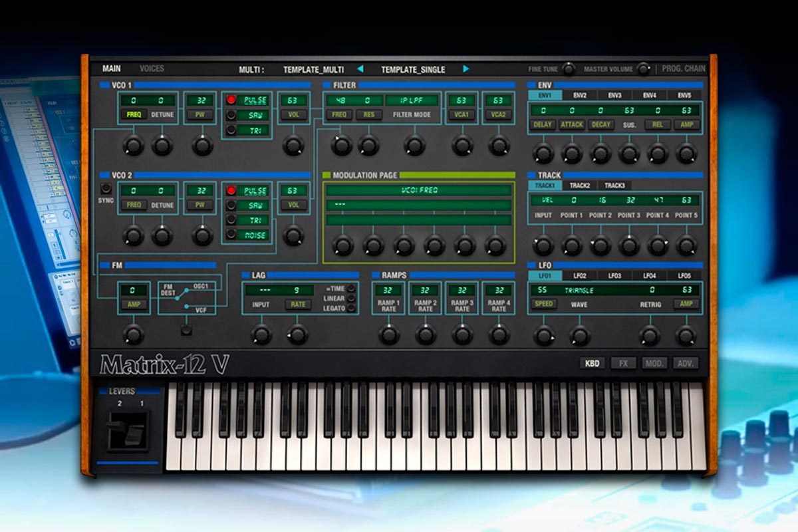Click the Ramp 4 rate knob
Image resolution: width=798 pixels, height=532 pixels.
[499, 334]
